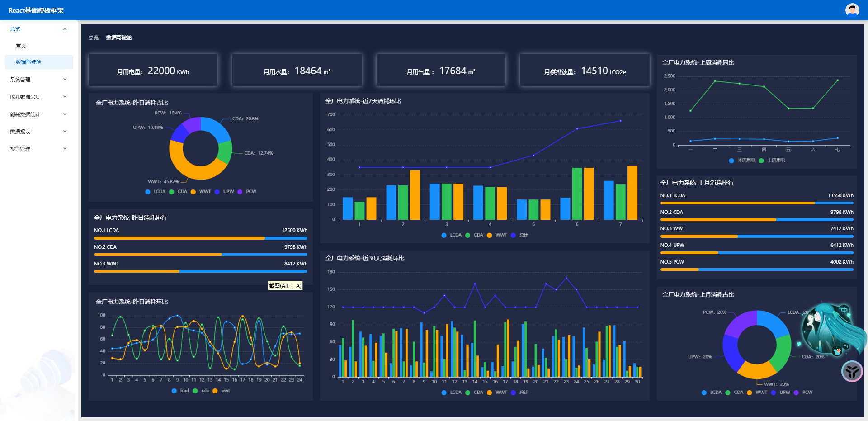Click the day 7 orange WWT bar
This screenshot has width=868, height=421.
point(632,193)
